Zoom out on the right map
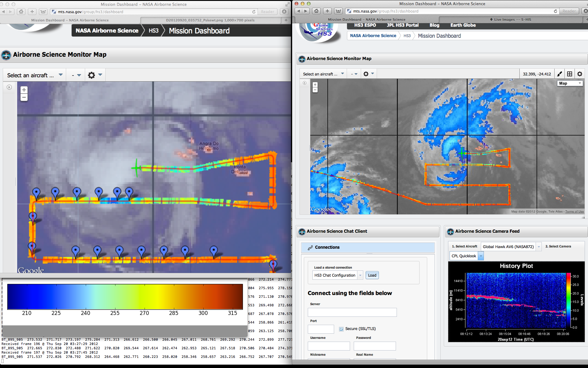 point(315,90)
